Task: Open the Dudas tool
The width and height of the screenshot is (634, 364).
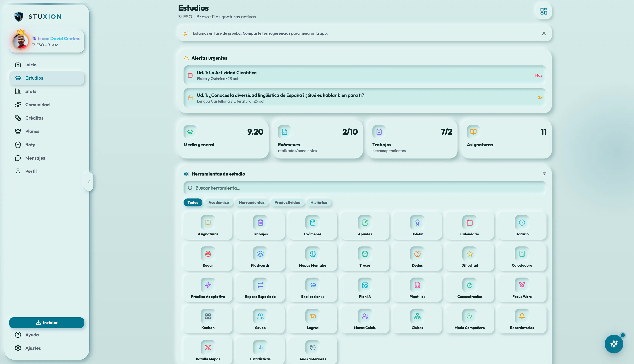Action: tap(417, 257)
